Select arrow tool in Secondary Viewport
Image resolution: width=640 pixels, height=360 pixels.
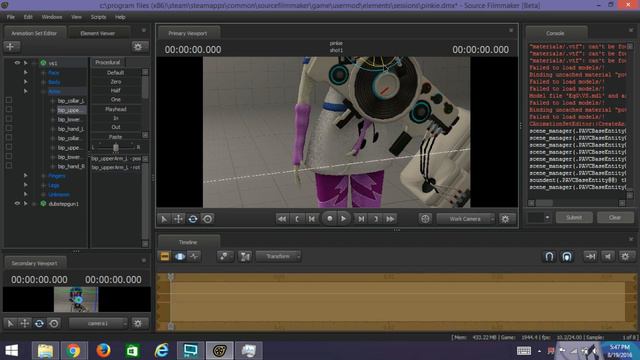point(11,324)
